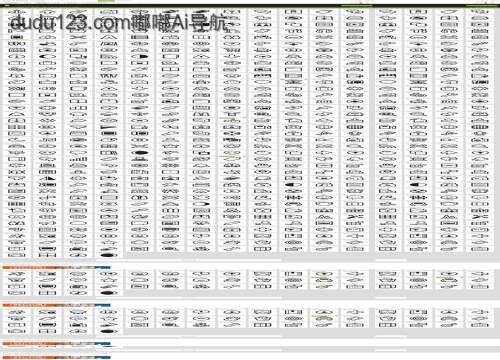Choose the pill shape with black right tip
Viewport: 500px width, 360px height.
coord(140,56)
